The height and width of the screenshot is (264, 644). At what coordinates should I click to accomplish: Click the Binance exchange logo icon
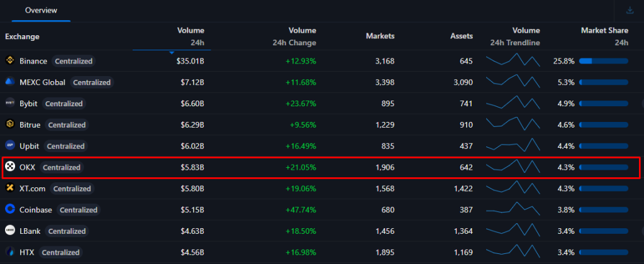tap(10, 61)
